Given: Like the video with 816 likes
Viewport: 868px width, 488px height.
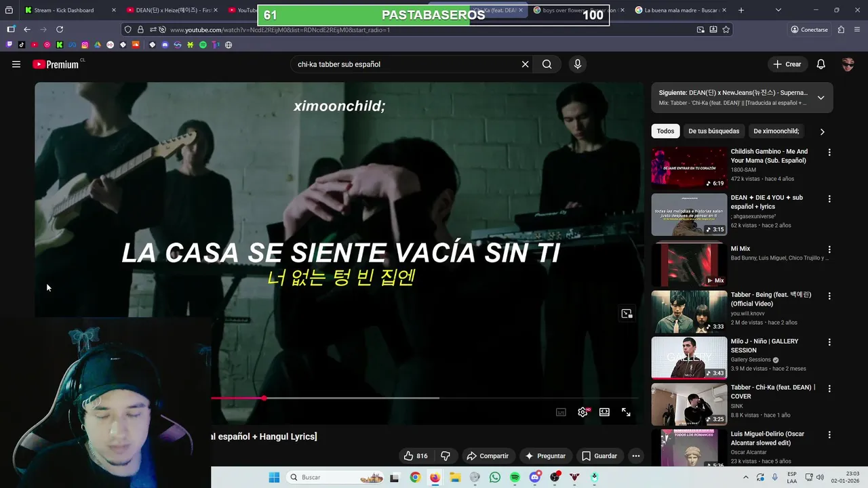Looking at the screenshot, I should coord(416,456).
